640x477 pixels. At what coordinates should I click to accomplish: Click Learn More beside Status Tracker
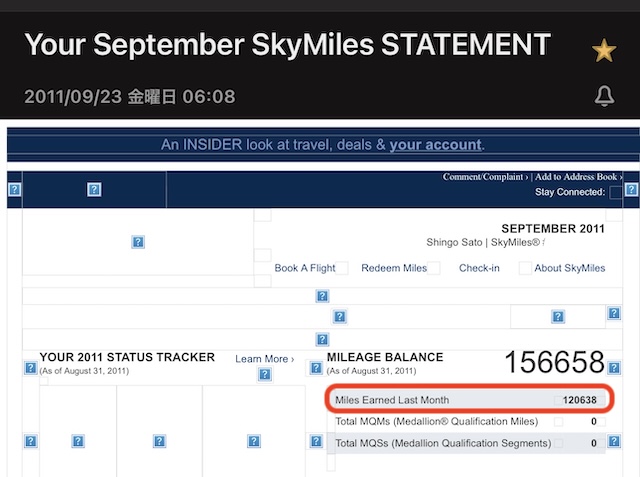pos(264,359)
